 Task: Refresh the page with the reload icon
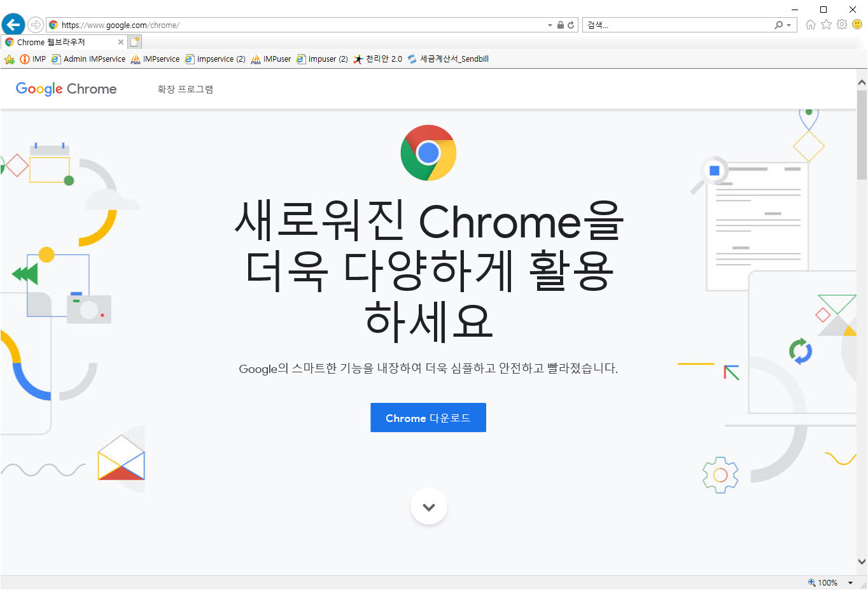[x=571, y=25]
